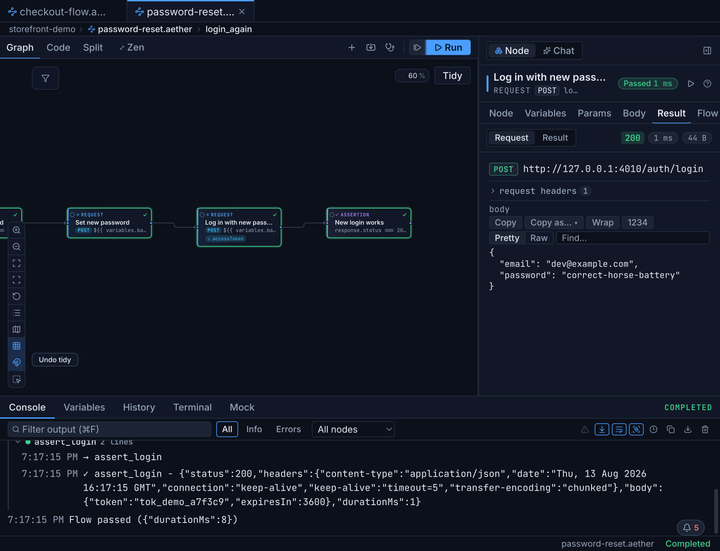Click the Find... field in body viewer
Viewport: 720px width, 551px height.
633,238
